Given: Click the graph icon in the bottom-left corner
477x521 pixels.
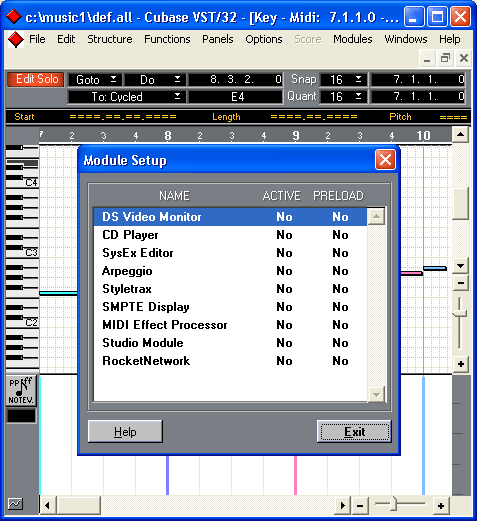Looking at the screenshot, I should 15,503.
